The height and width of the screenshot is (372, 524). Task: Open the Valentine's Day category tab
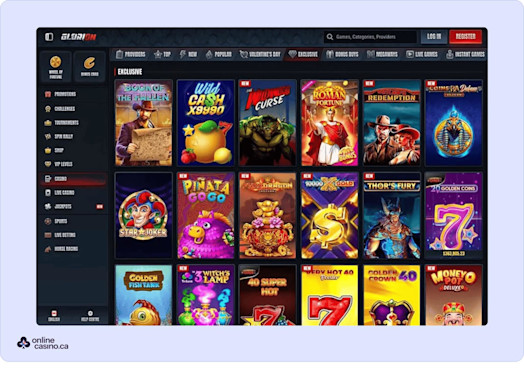click(x=260, y=54)
